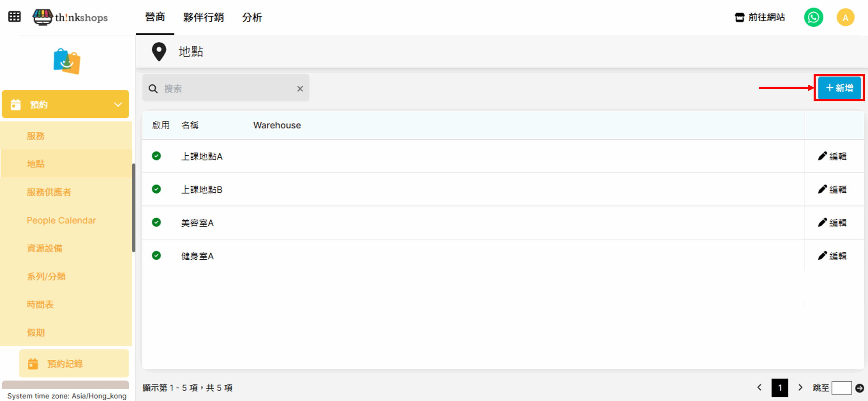
Task: Open the apps grid menu icon
Action: click(x=14, y=17)
